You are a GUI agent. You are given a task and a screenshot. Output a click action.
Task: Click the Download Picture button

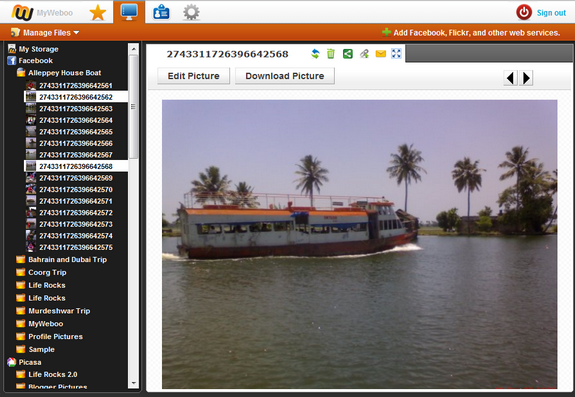point(285,76)
